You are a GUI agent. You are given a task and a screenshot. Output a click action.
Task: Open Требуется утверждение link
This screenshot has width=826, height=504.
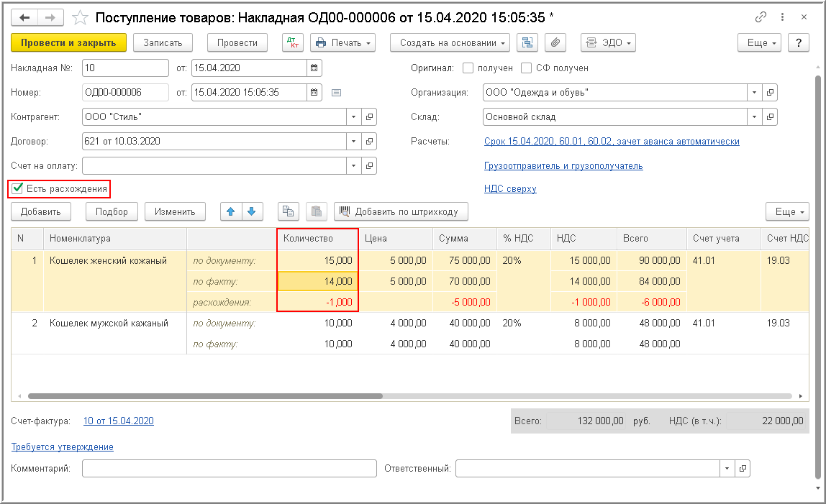click(x=62, y=446)
